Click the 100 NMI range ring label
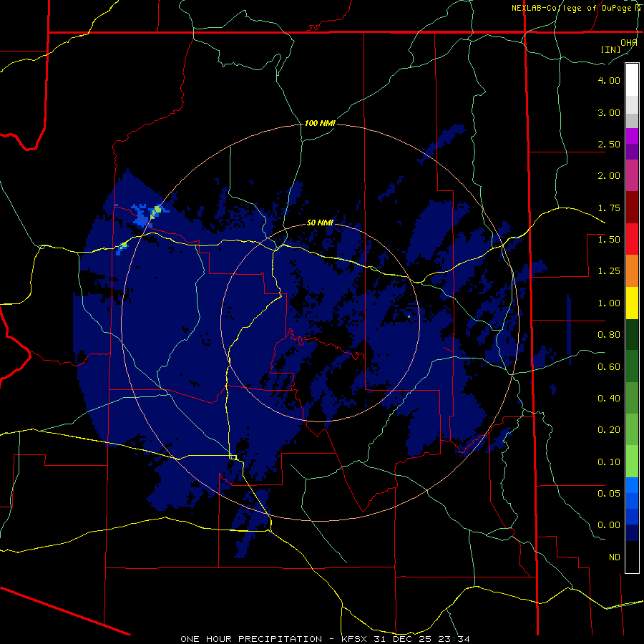The image size is (644, 644). [320, 123]
